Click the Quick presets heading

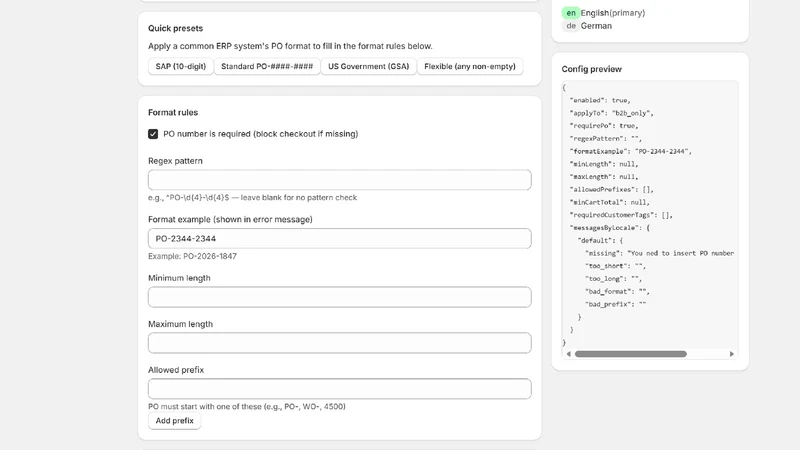pos(175,28)
